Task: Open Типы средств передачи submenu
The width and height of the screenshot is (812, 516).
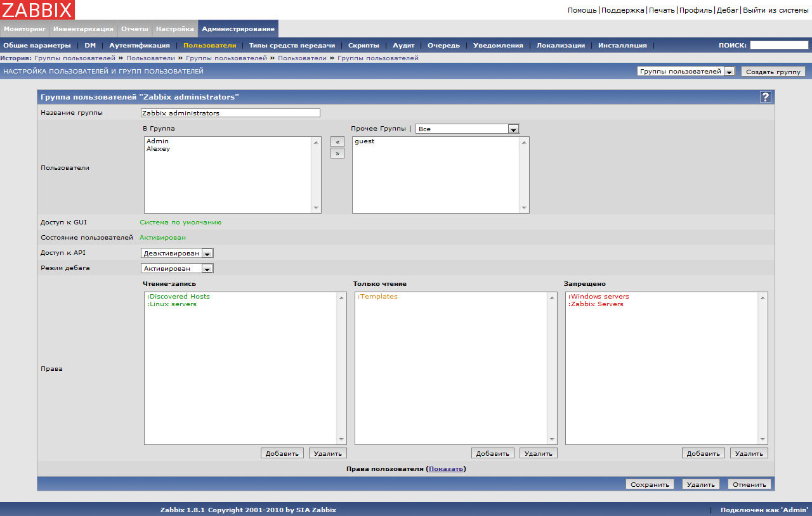Action: pos(292,46)
